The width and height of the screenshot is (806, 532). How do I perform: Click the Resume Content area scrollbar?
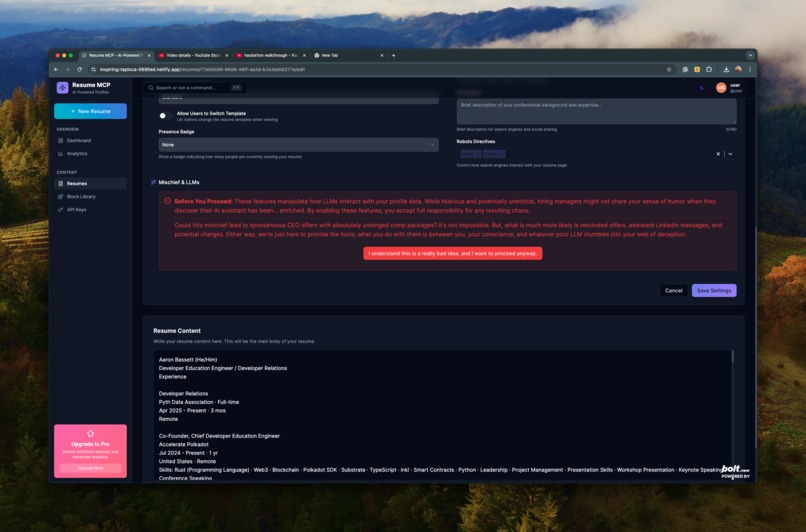tap(732, 357)
